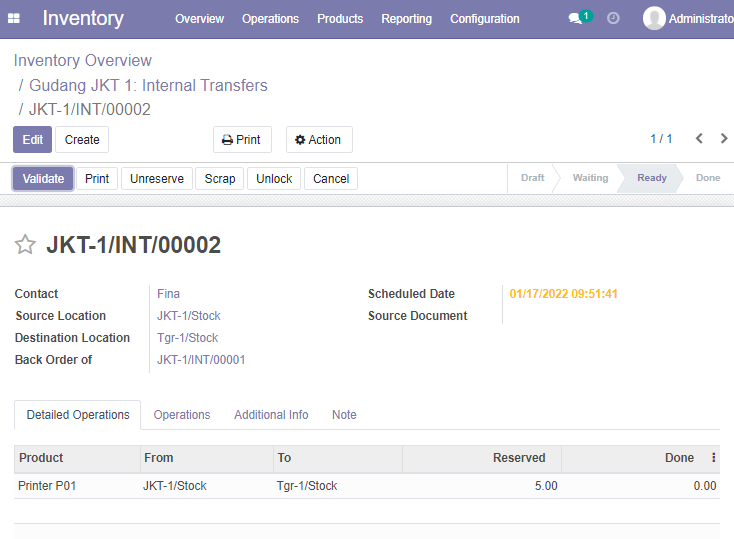Open source location JKT-1/Stock link
Viewport: 734px width, 539px height.
189,316
